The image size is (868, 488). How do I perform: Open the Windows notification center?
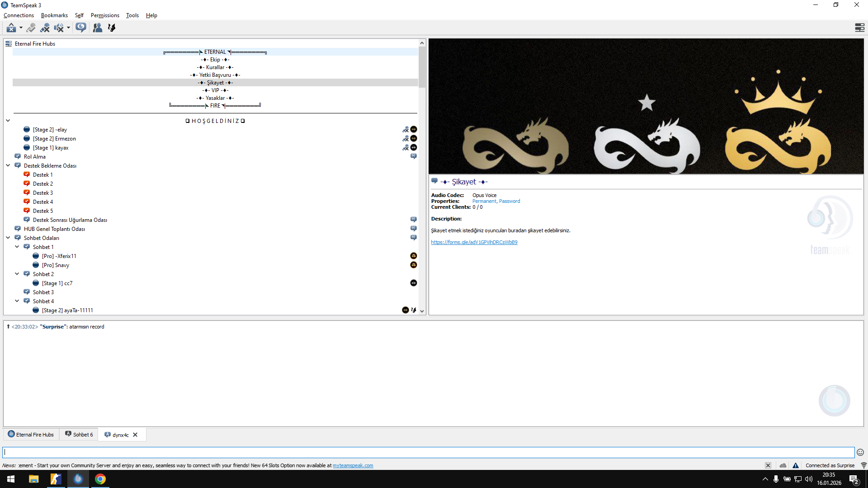click(x=854, y=479)
